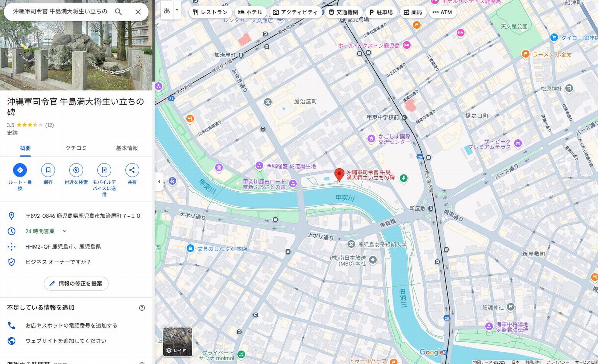Click ラーメン小金太 restaurant icon

click(x=525, y=54)
